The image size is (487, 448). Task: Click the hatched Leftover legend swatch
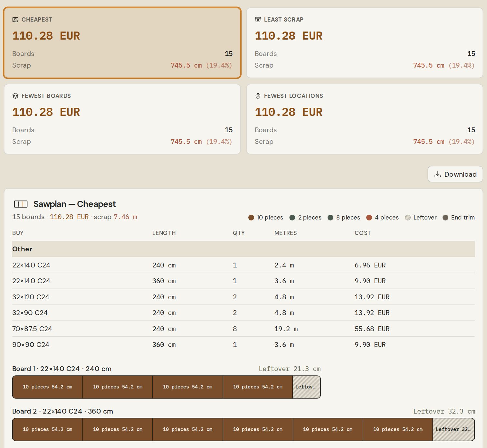(408, 218)
